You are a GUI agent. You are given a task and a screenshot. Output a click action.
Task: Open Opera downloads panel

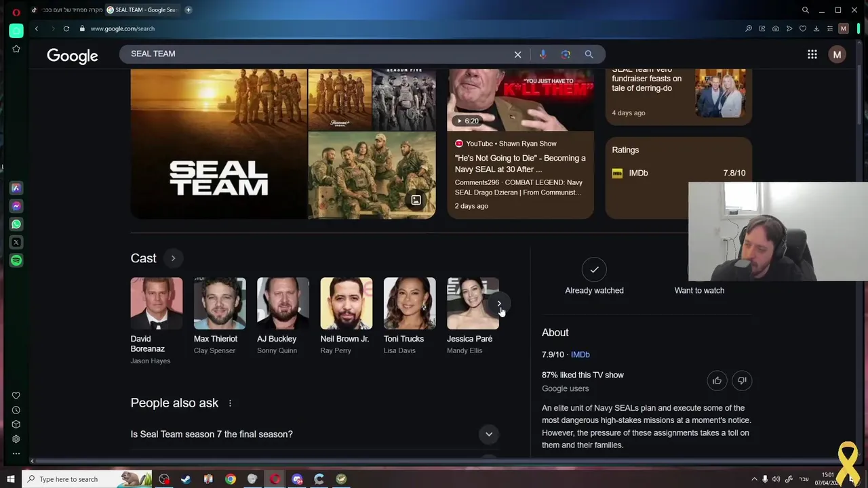(816, 28)
